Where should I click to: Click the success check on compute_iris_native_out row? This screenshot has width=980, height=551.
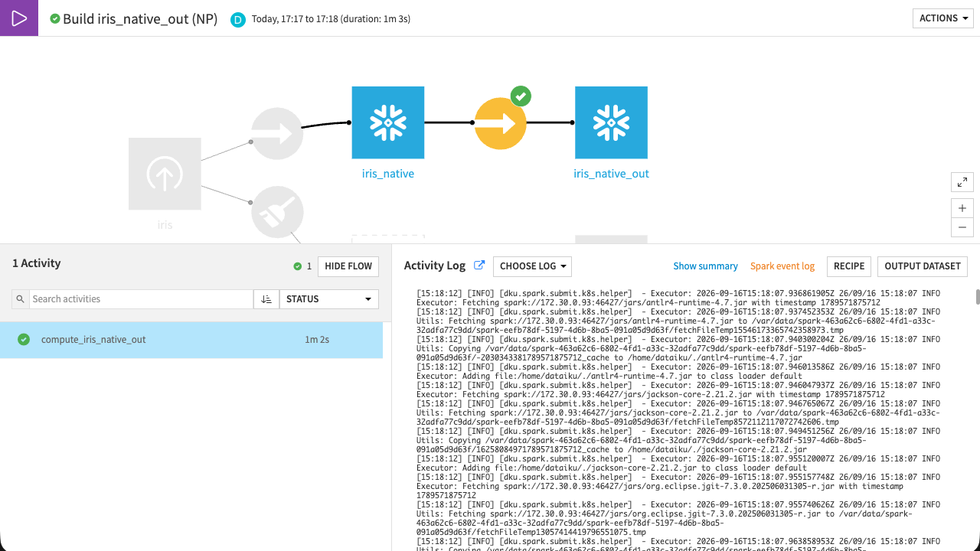pos(24,340)
